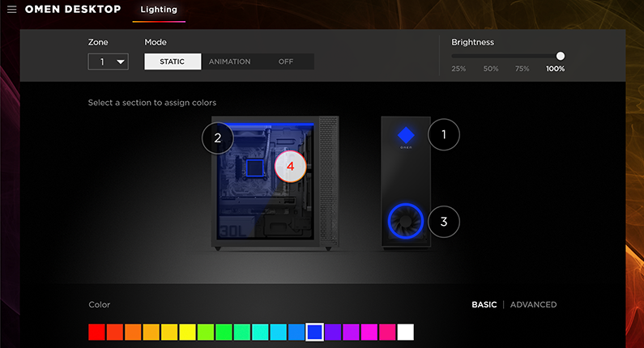Viewport: 644px width, 348px height.
Task: Click the CPU cooler block in case
Action: (x=254, y=168)
